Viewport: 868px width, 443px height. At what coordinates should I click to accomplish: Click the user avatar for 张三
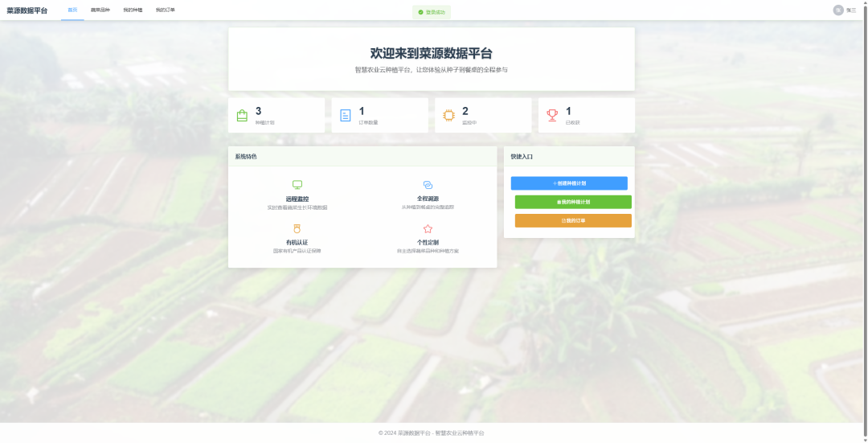point(838,10)
